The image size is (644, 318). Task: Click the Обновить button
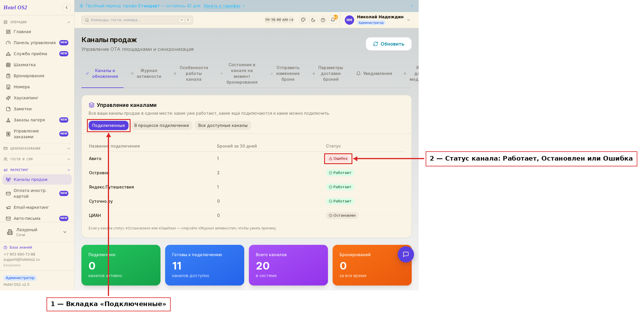click(389, 44)
